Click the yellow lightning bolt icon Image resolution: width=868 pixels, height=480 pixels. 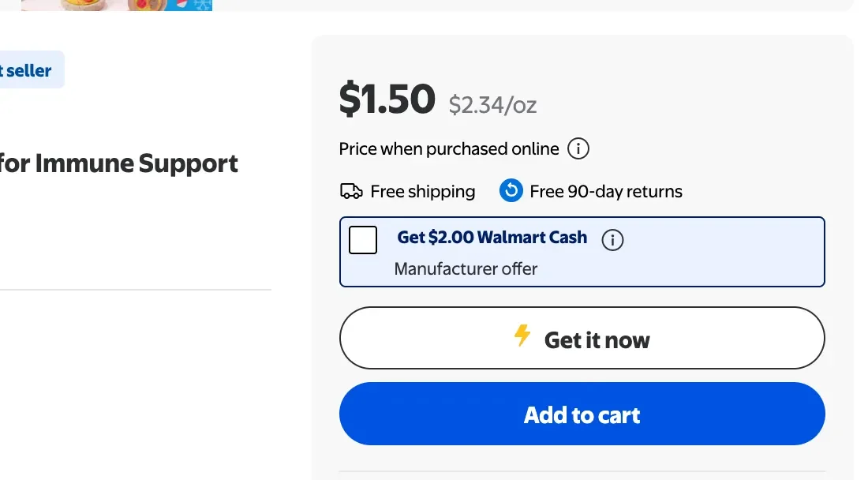pos(523,338)
